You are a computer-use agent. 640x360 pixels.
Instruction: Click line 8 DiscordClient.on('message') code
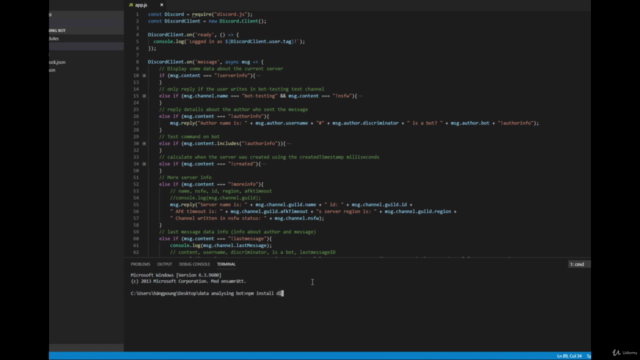pyautogui.click(x=206, y=62)
